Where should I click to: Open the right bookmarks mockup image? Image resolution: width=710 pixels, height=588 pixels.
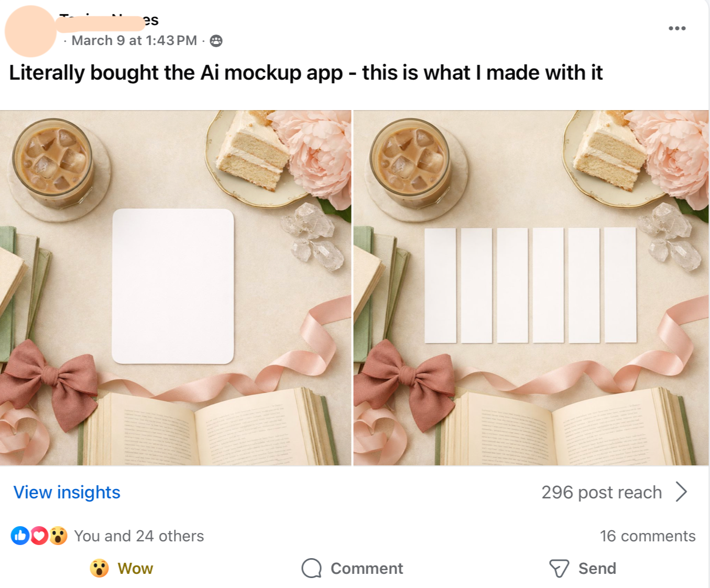pyautogui.click(x=531, y=288)
